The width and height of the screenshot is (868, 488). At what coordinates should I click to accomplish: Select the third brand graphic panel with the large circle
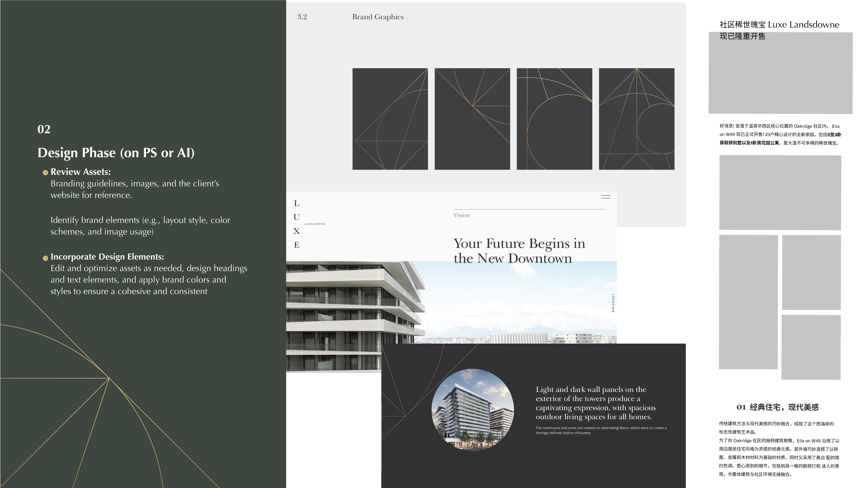tap(554, 119)
